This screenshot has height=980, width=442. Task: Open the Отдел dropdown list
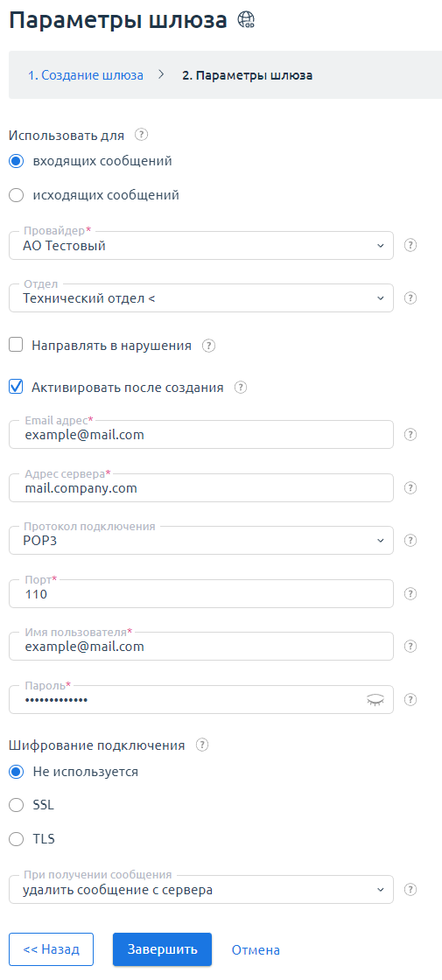(201, 298)
